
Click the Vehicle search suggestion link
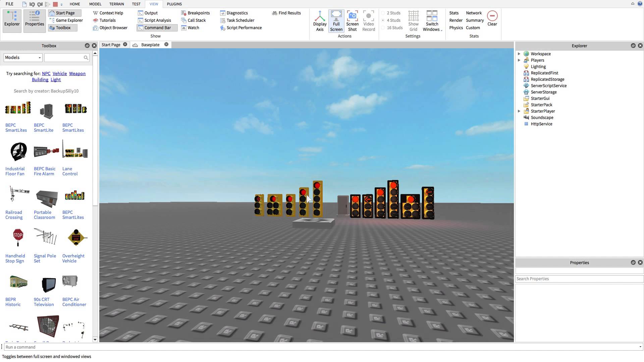60,74
